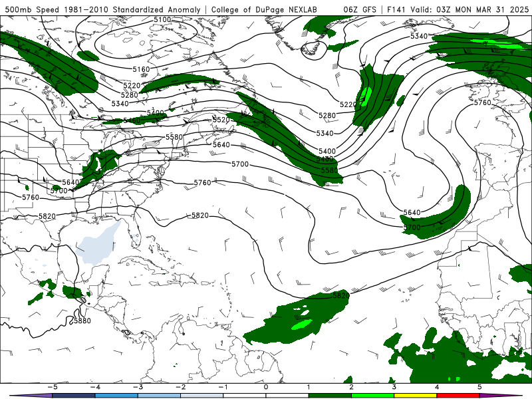Click the '500mb Speed 1981-2010 Standardized Anomaly' title
532x399 pixels.
click(x=102, y=9)
